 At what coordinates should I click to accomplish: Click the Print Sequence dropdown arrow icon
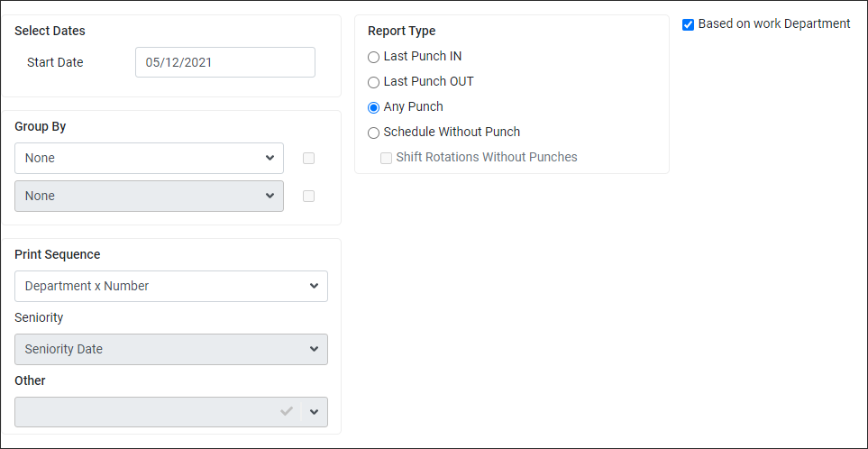[314, 286]
